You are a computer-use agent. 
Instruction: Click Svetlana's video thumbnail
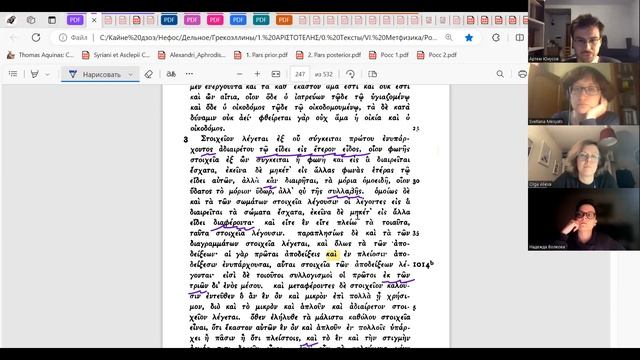pyautogui.click(x=584, y=94)
